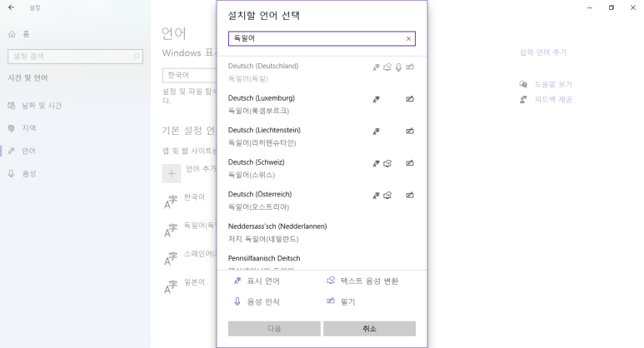Cancel the dialog with 취소 button
Viewport: 644px width, 348px height.
point(369,329)
